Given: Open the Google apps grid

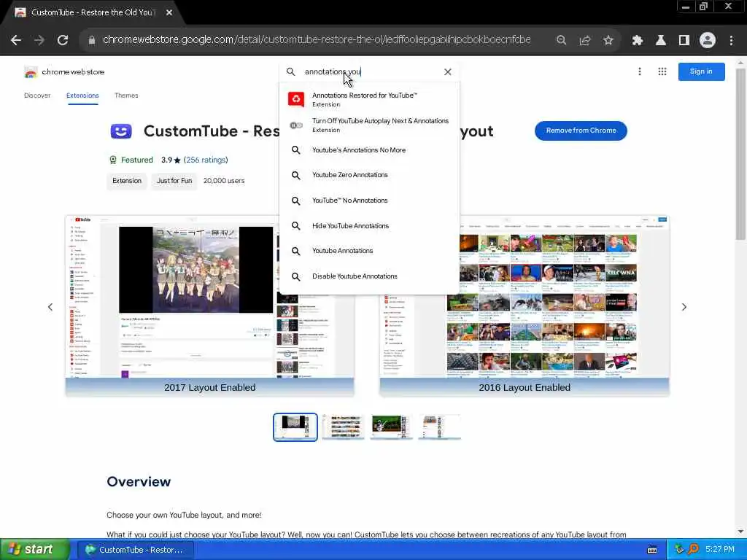Looking at the screenshot, I should [x=662, y=71].
